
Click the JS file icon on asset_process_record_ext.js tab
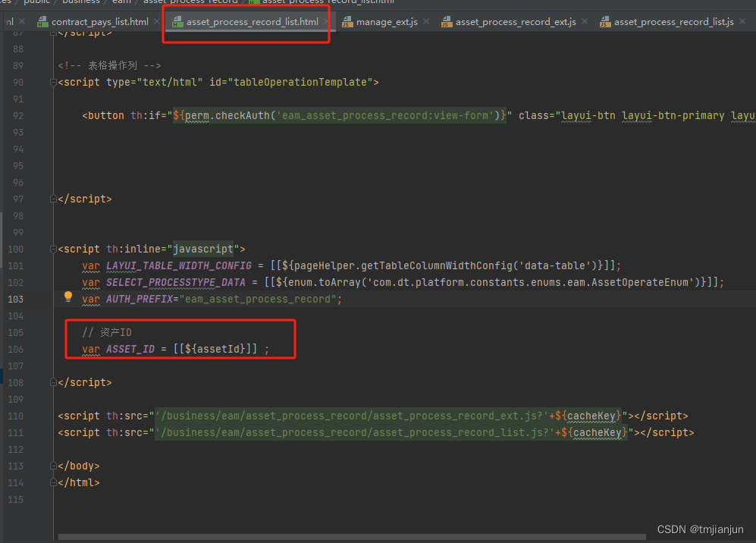pos(447,22)
